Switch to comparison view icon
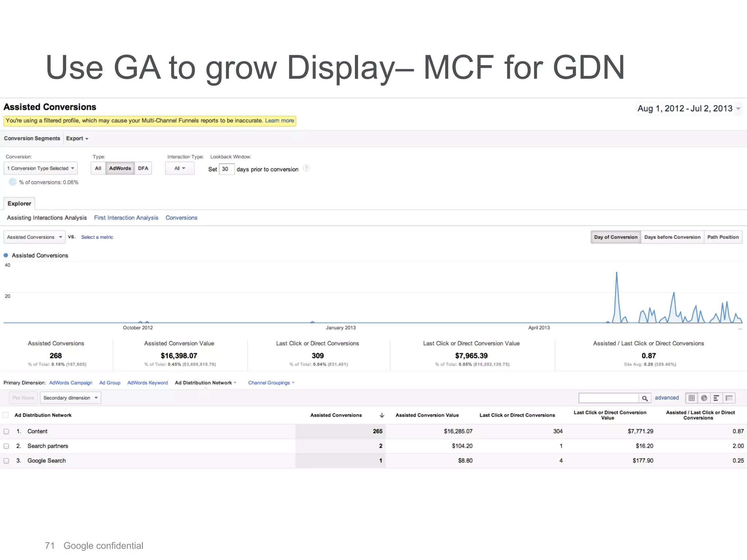 click(x=729, y=398)
